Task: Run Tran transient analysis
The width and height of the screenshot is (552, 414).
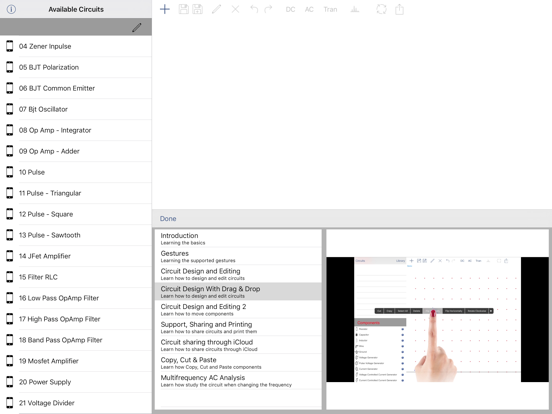Action: [330, 10]
